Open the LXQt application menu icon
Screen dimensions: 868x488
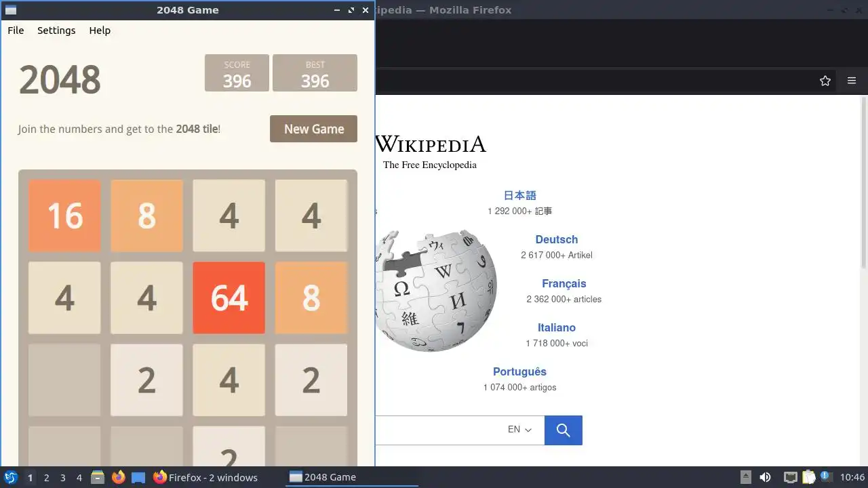pyautogui.click(x=10, y=478)
